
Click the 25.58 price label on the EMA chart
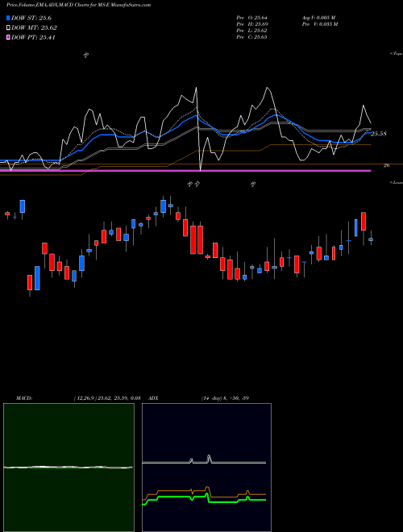379,134
